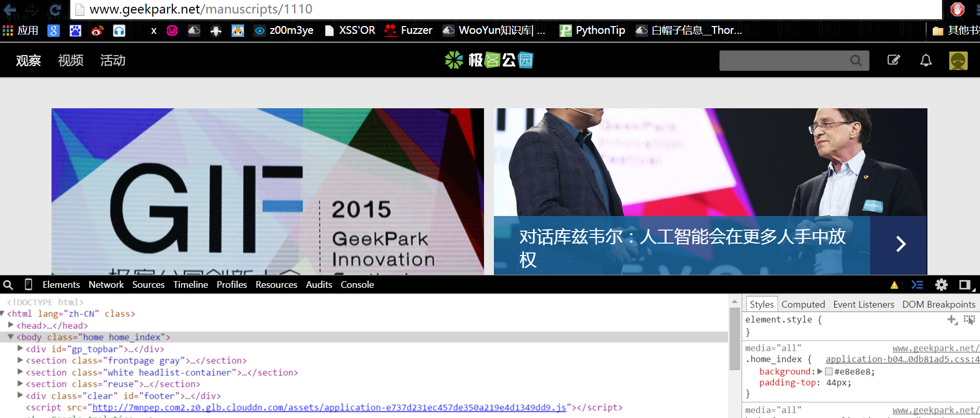Viewport: 980px width, 418px height.
Task: Click the browser back arrow
Action: 10,9
